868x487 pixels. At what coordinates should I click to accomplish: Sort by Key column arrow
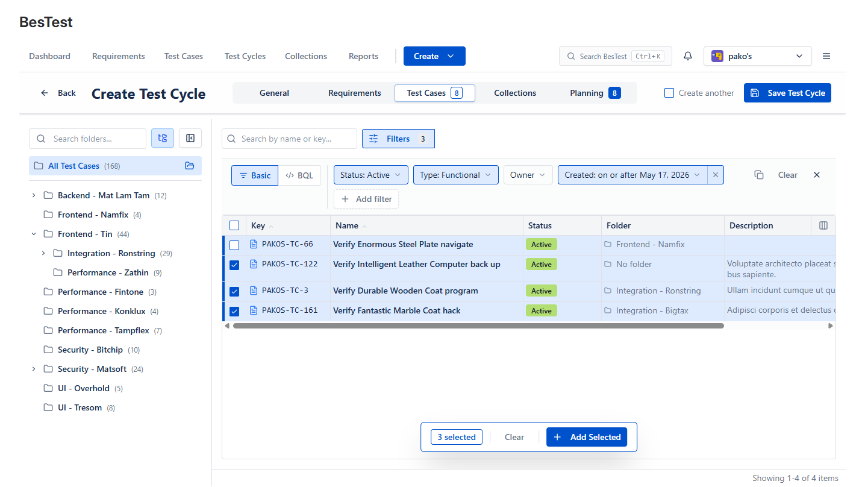pos(271,226)
